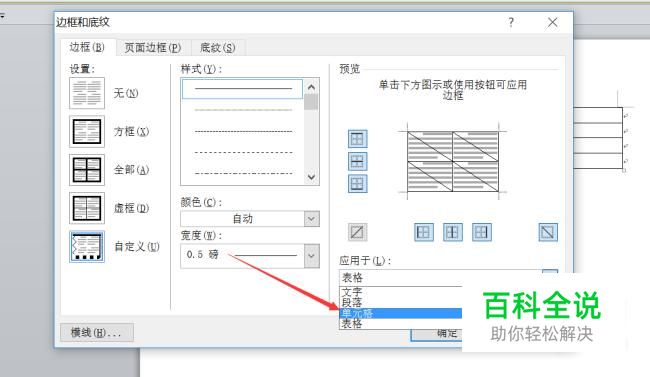The image size is (650, 377).
Task: Toggle the diagonal up border button
Action: coord(357,232)
